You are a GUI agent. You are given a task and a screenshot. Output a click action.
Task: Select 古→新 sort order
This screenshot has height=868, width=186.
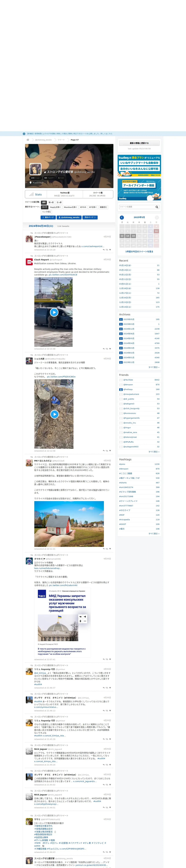click(x=59, y=203)
